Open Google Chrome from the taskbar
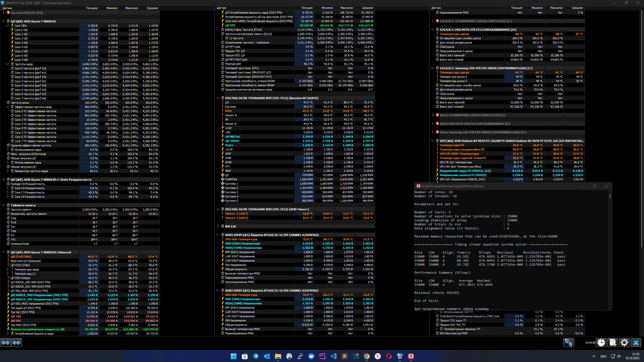The height and width of the screenshot is (362, 644). (x=367, y=356)
